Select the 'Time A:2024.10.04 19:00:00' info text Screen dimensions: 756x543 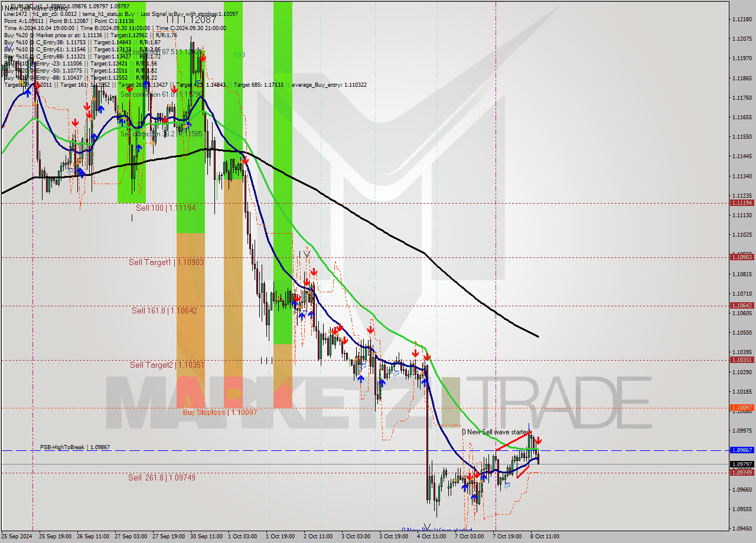pyautogui.click(x=39, y=28)
